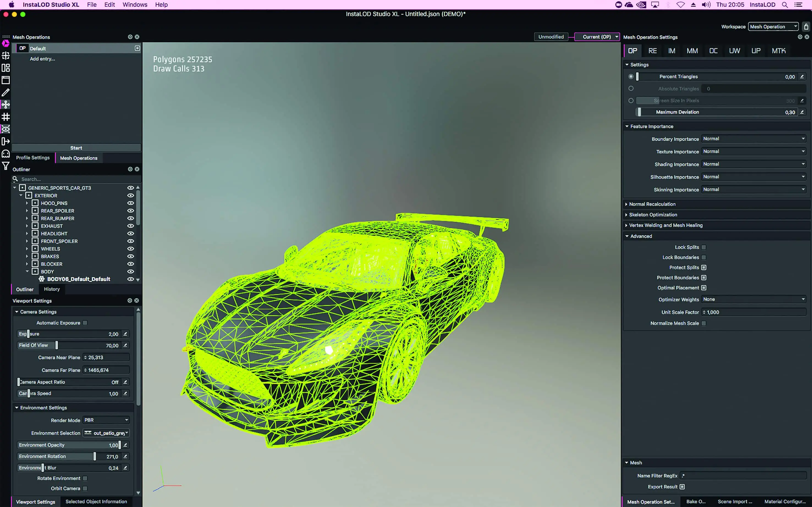
Task: Select the Screen Size In Pixels radio button
Action: (x=631, y=101)
